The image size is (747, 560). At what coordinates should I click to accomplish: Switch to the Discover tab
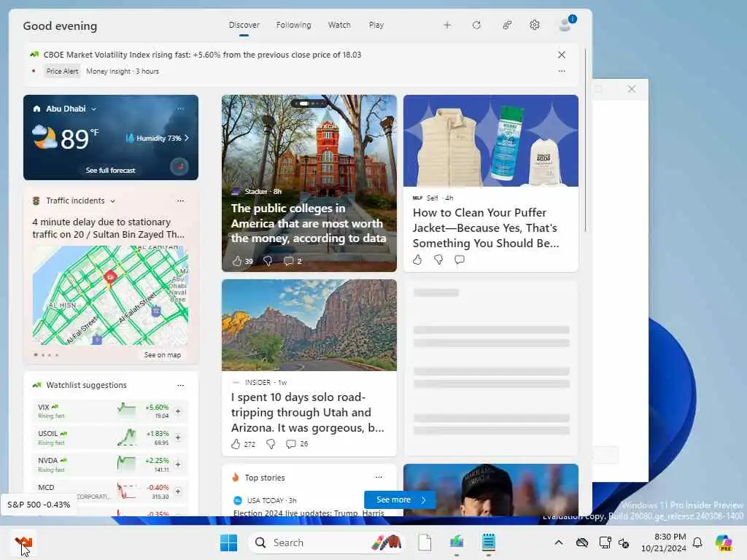click(244, 26)
